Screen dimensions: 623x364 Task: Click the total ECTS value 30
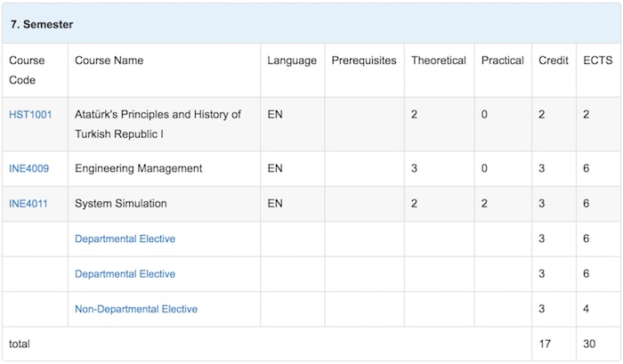click(589, 344)
